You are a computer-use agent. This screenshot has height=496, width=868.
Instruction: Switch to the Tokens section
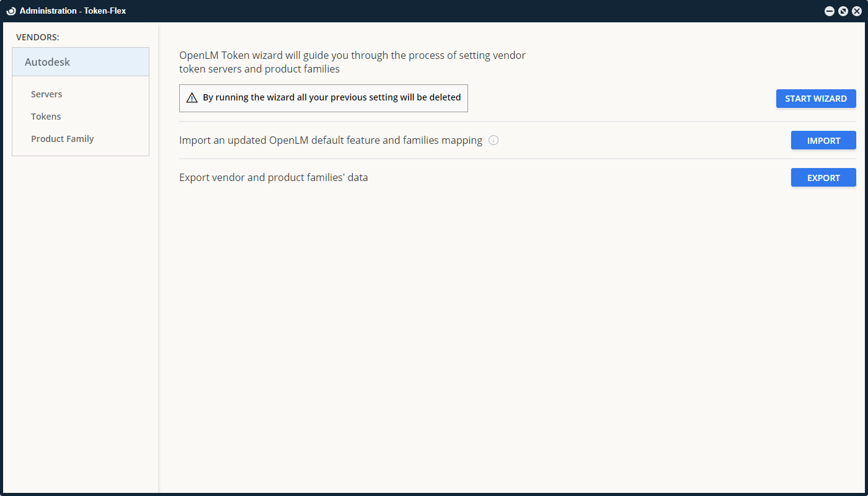(45, 116)
